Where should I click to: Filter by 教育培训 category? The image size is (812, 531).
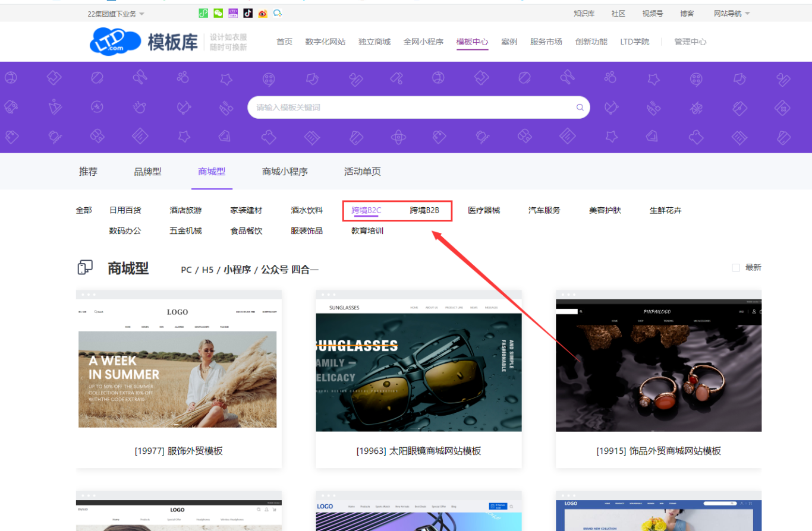tap(367, 230)
